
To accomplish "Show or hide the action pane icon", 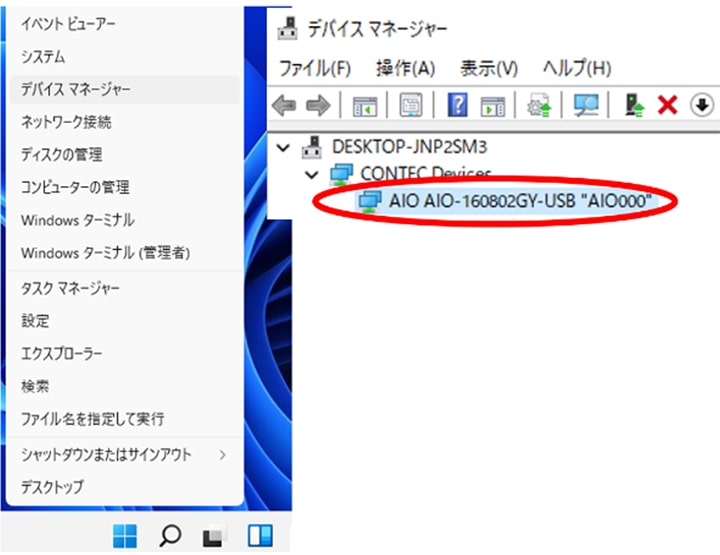I will coord(493,106).
